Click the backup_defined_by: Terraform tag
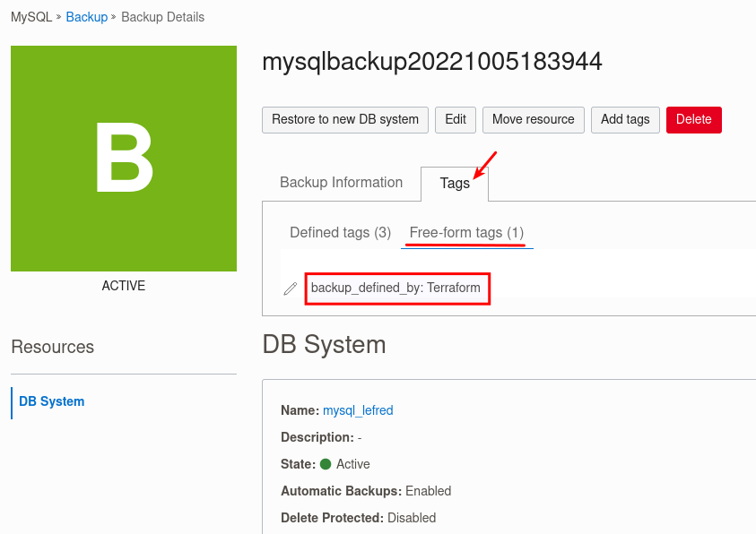Viewport: 756px width, 534px height. point(397,289)
